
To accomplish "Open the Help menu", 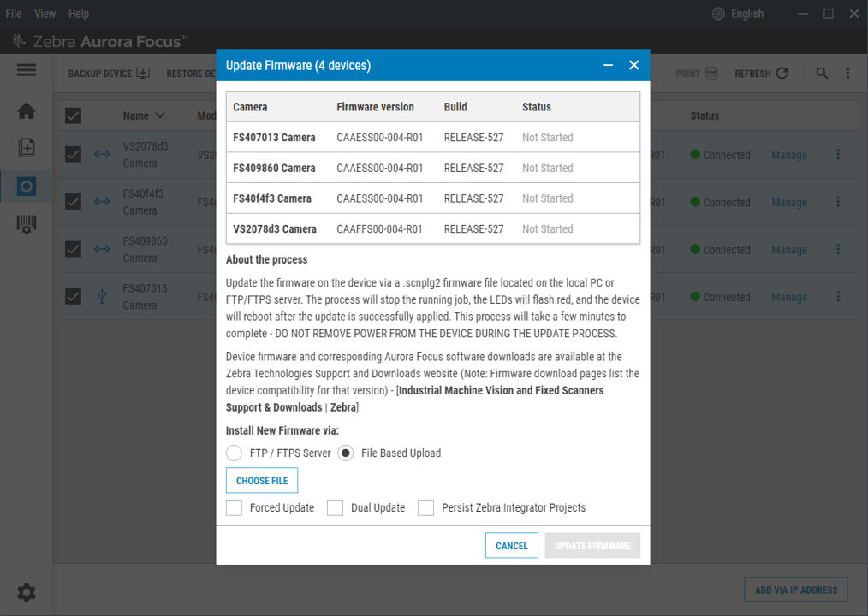I will tap(79, 14).
